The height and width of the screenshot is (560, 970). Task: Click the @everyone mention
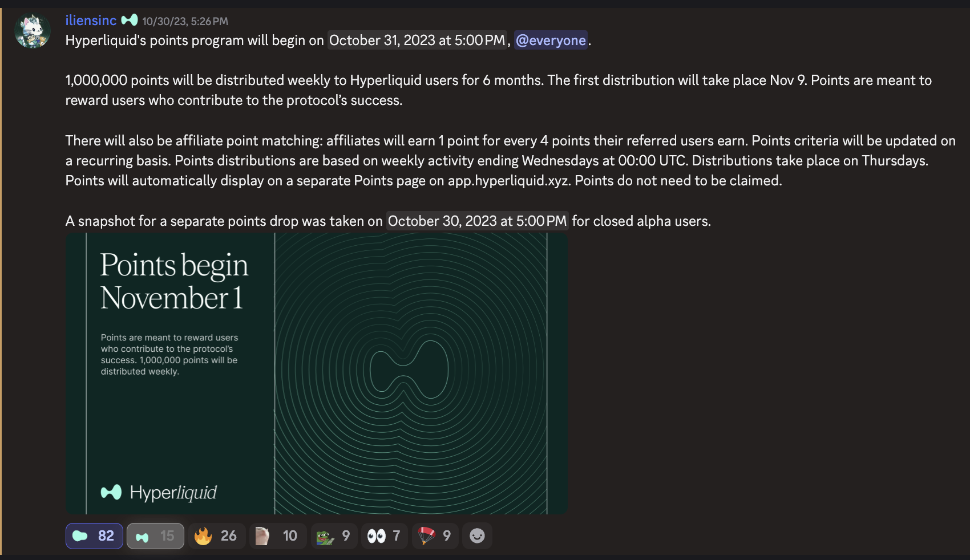point(551,40)
